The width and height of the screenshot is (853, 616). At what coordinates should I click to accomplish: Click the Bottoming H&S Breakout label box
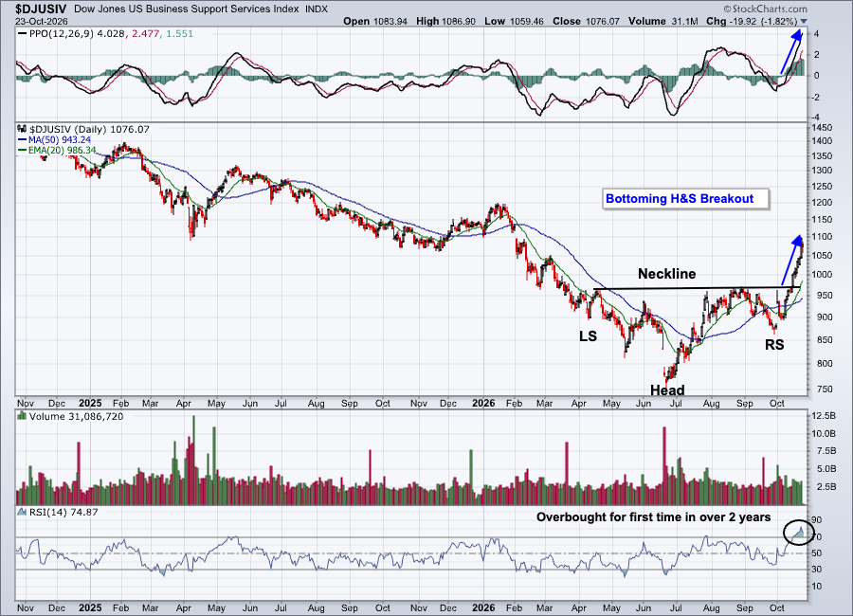pos(685,199)
